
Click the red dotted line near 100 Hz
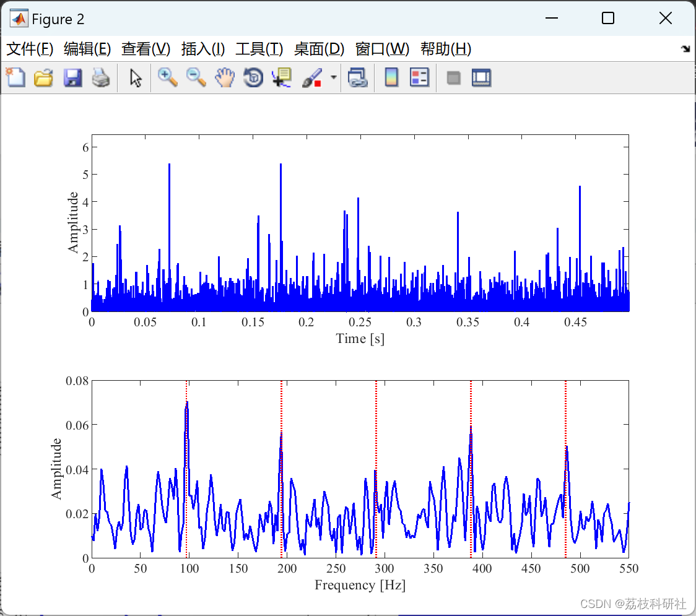coord(186,469)
